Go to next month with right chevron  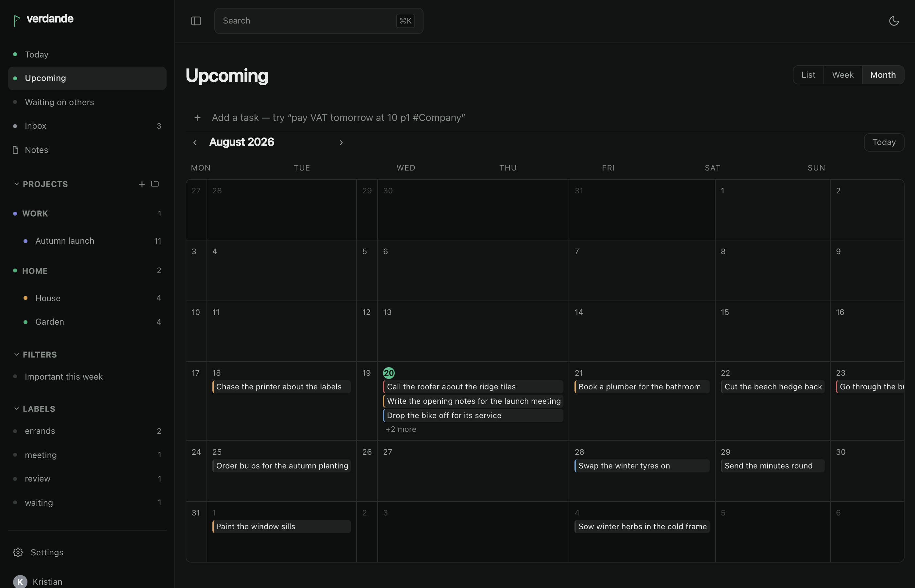tap(341, 142)
